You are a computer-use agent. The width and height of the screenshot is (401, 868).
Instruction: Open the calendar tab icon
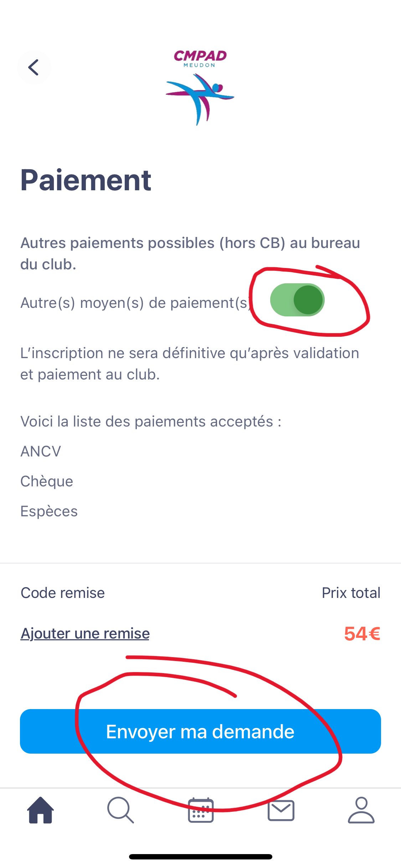(x=201, y=810)
